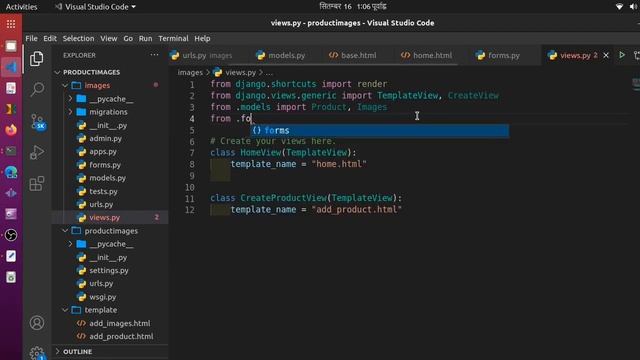
Task: Collapse the template folder
Action: [x=110, y=310]
